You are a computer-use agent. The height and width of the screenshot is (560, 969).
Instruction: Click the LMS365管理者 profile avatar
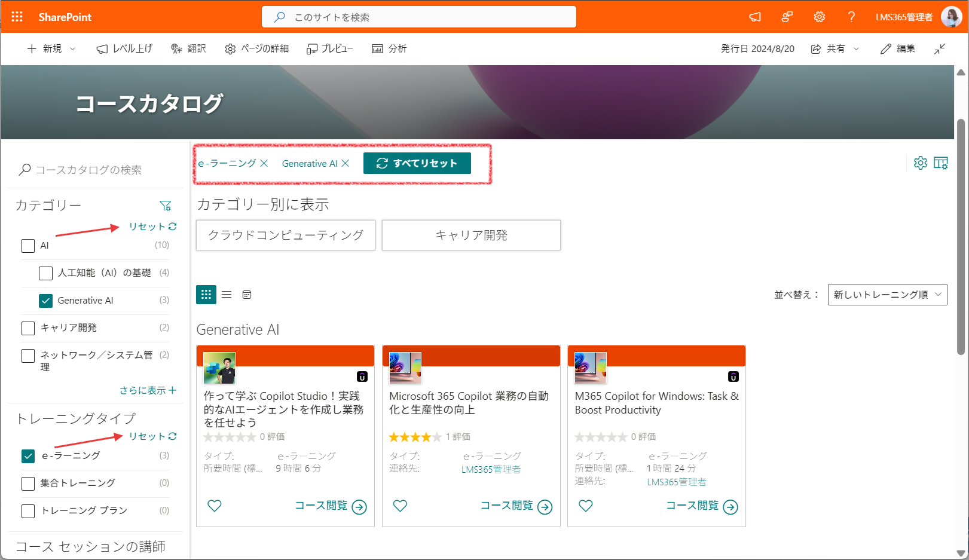point(951,17)
